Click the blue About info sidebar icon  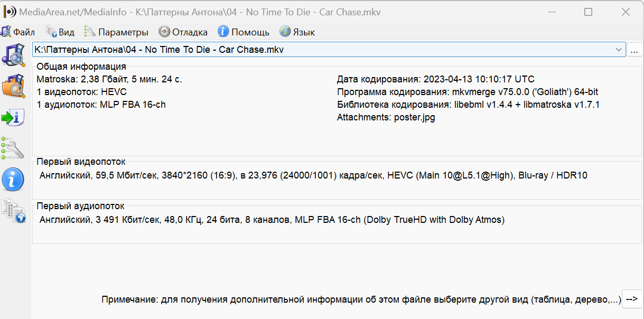(x=14, y=180)
